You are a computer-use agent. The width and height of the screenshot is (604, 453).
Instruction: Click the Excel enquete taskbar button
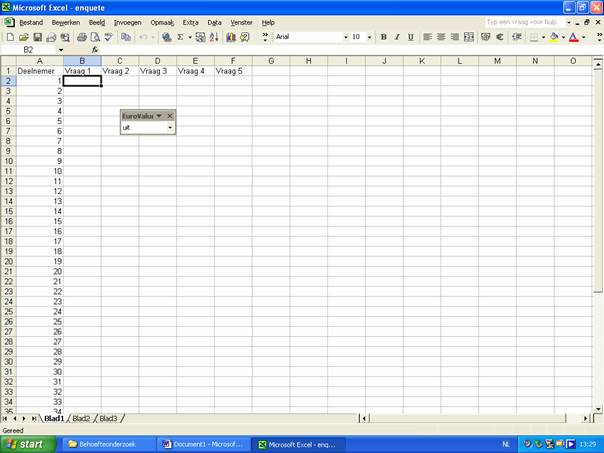click(x=298, y=444)
